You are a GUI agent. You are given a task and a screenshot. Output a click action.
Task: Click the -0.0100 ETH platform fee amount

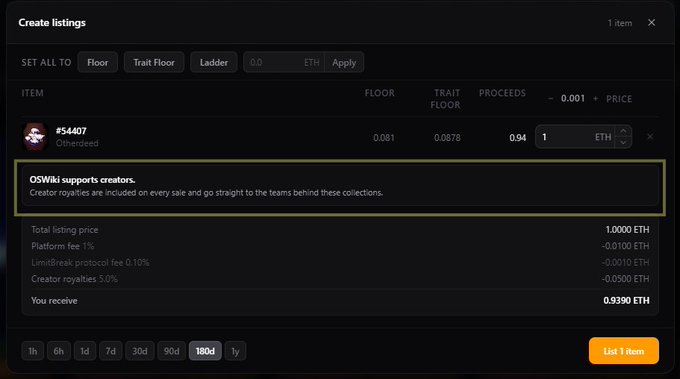[625, 246]
